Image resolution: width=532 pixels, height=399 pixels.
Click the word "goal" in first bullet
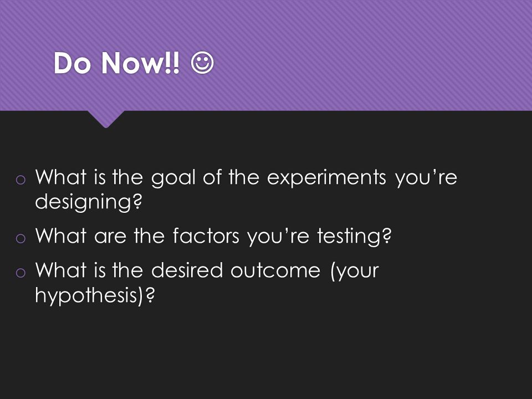[x=173, y=178]
